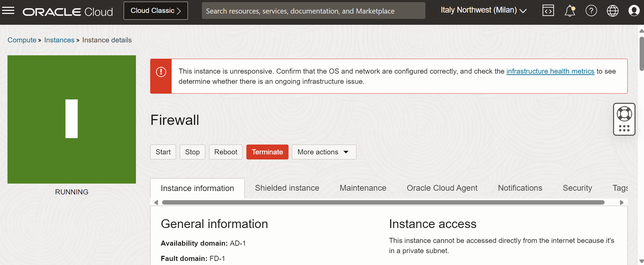
Task: Click the red Terminate button
Action: 267,152
